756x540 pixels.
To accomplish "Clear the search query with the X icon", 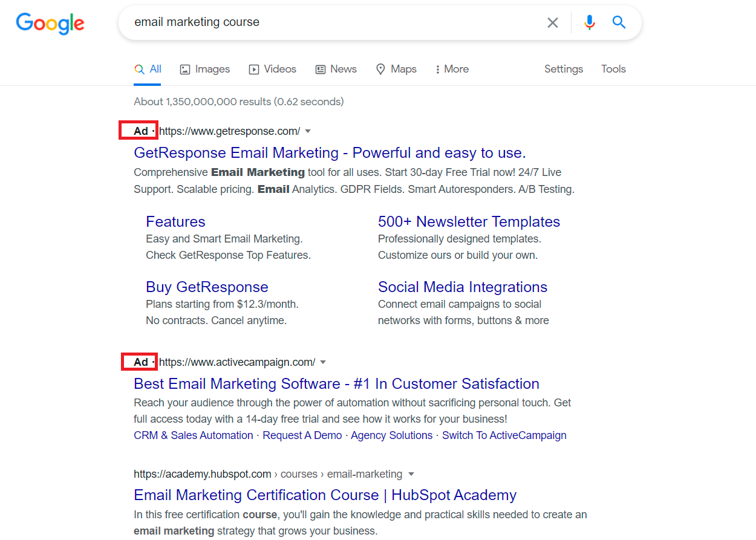I will pos(553,23).
